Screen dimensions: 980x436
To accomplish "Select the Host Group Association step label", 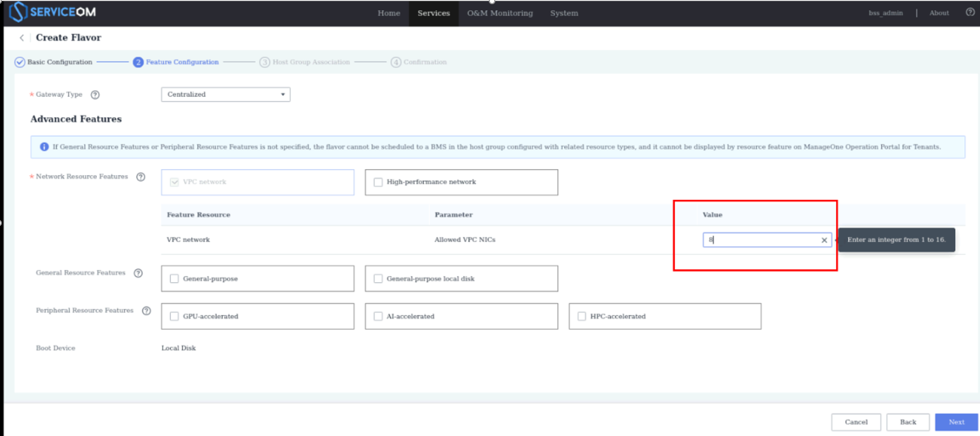I will pyautogui.click(x=311, y=62).
